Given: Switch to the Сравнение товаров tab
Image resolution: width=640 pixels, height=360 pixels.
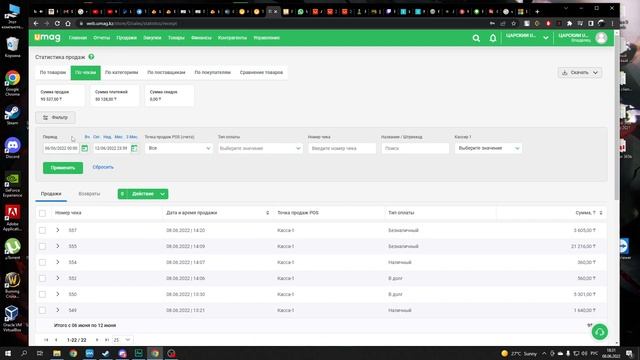Looking at the screenshot, I should (261, 73).
